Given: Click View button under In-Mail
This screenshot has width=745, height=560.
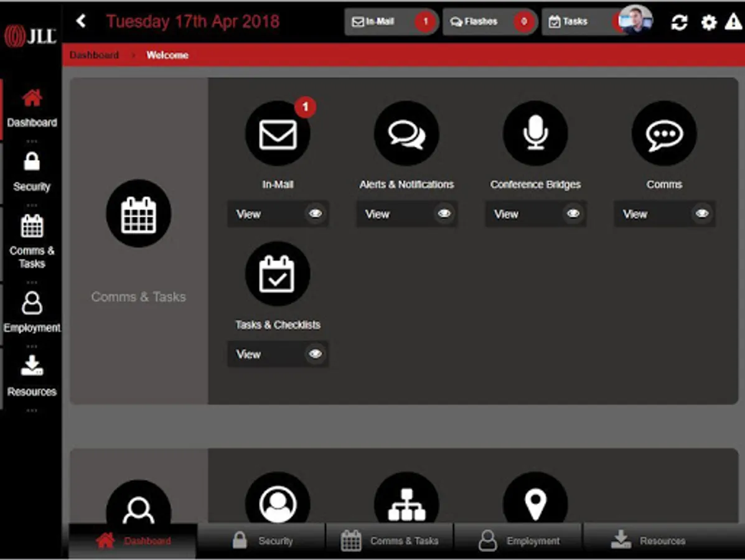Looking at the screenshot, I should [x=278, y=214].
